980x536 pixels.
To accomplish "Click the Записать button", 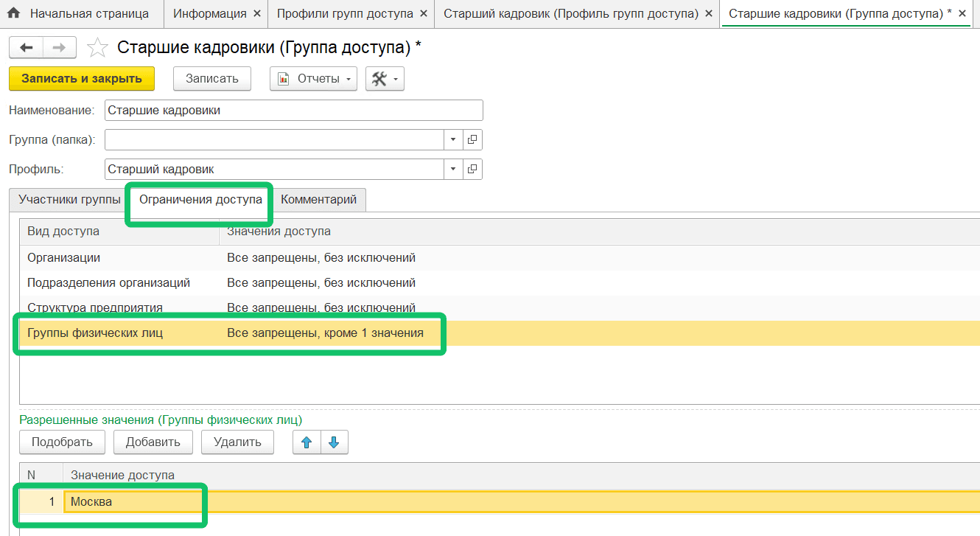I will 212,79.
